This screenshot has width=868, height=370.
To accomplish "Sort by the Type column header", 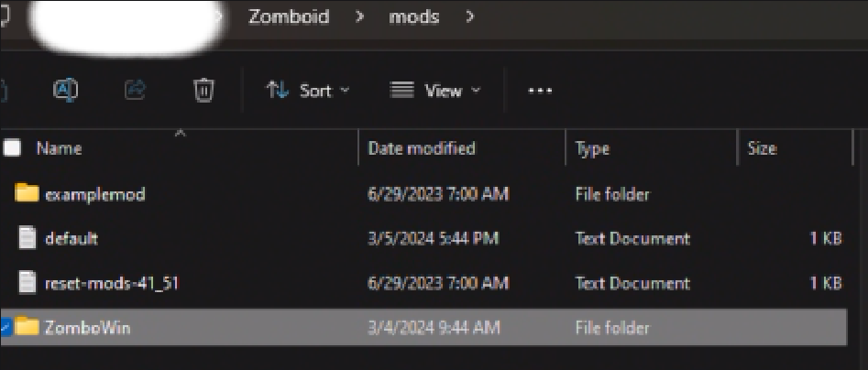I will (x=592, y=148).
